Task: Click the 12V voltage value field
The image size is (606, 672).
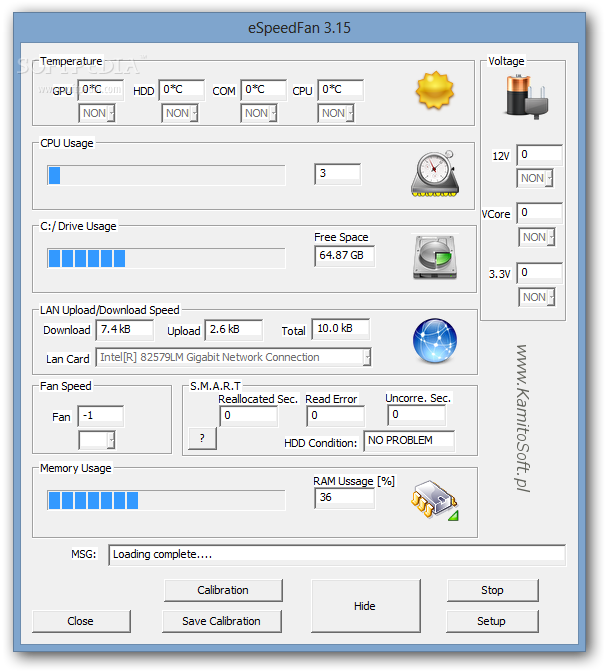Action: coord(540,155)
